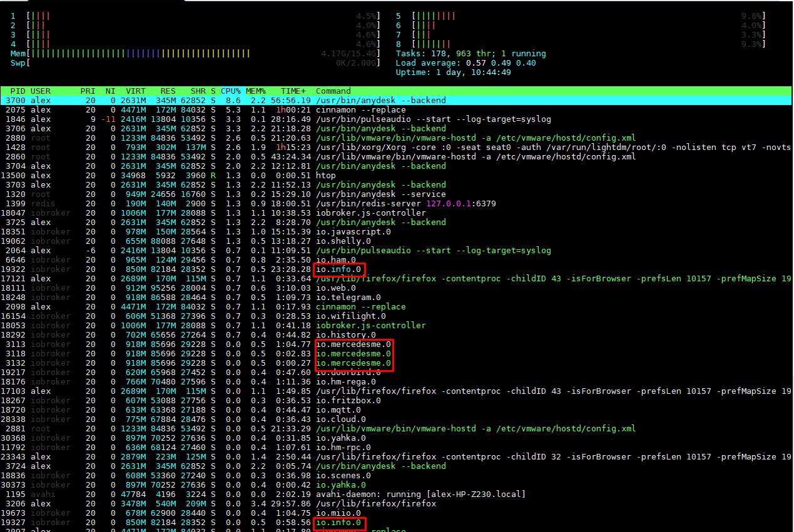Select the io.javascript.0 process row
794x532 pixels.
click(396, 231)
